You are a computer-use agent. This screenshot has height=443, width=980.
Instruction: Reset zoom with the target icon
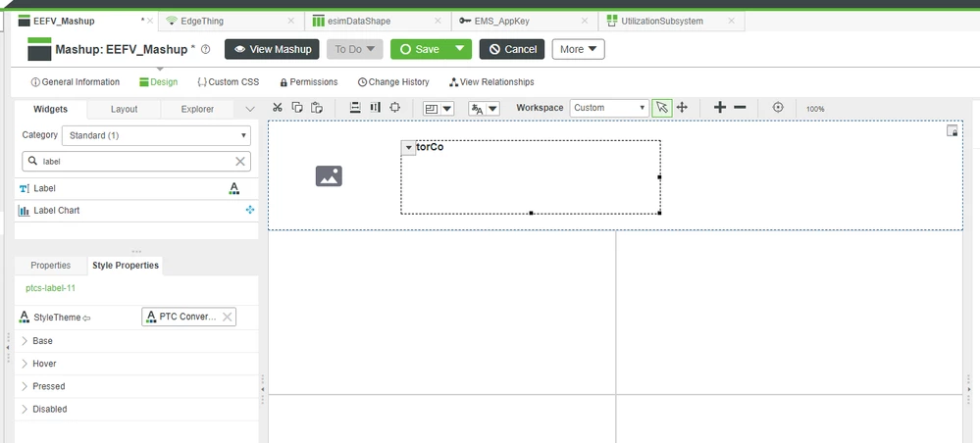click(778, 108)
